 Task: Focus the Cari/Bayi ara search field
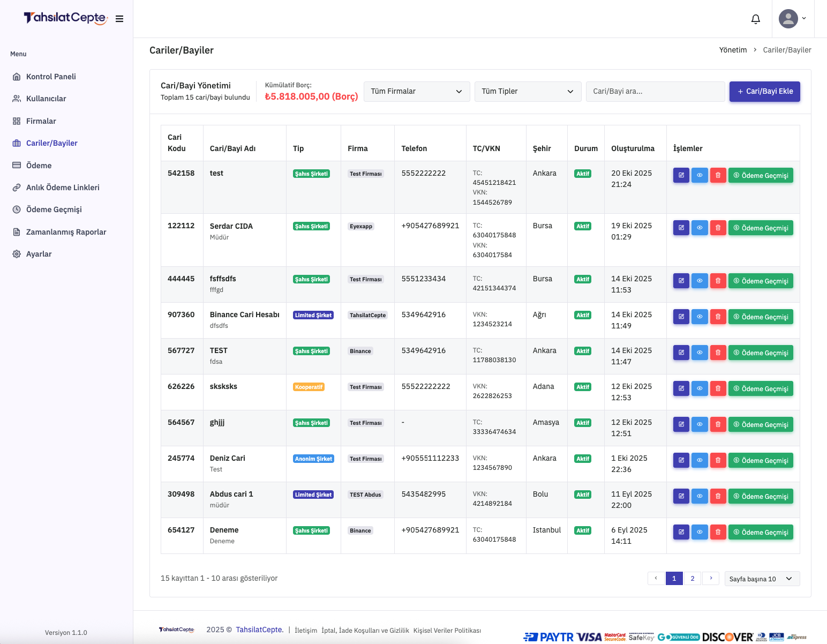(655, 92)
